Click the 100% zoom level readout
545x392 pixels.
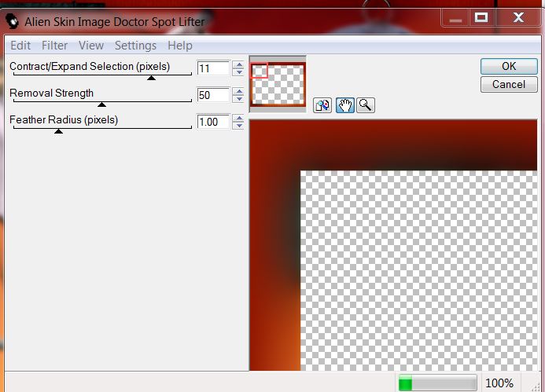point(499,383)
